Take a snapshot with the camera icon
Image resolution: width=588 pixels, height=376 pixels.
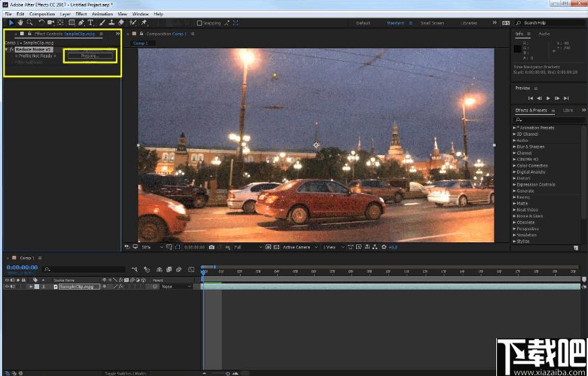[x=212, y=247]
